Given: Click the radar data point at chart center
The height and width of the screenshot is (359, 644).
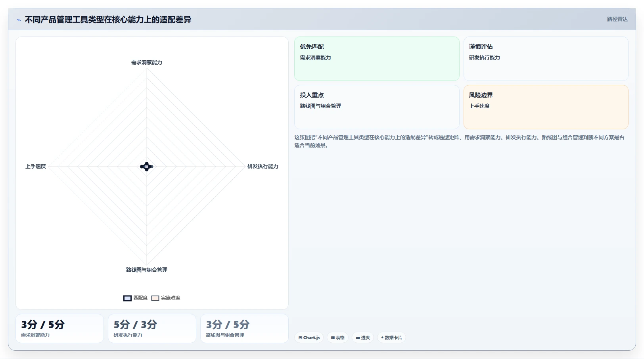Looking at the screenshot, I should tap(147, 167).
